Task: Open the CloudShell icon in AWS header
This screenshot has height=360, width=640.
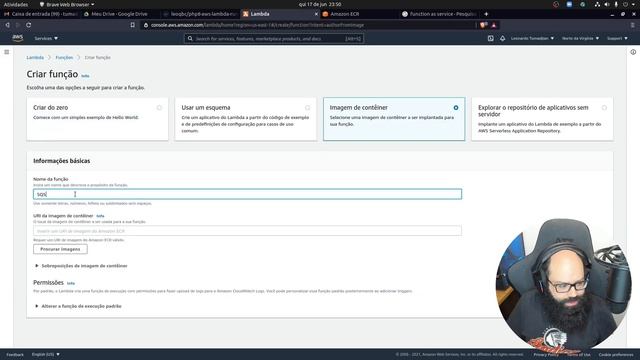Action: pyautogui.click(x=491, y=38)
